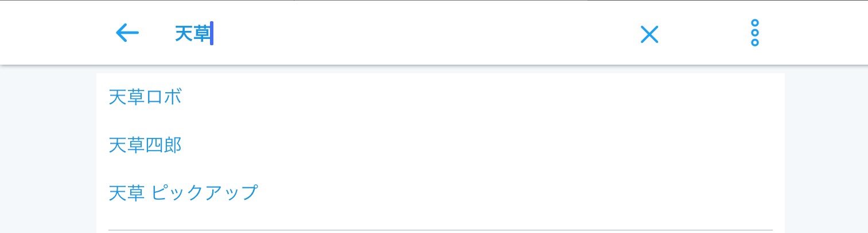The width and height of the screenshot is (868, 233).
Task: Select the 天草ロボ suggestion
Action: pos(145,98)
